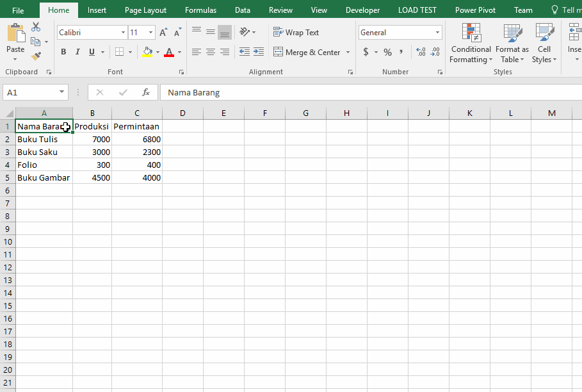Click Wrap Text button

(296, 32)
